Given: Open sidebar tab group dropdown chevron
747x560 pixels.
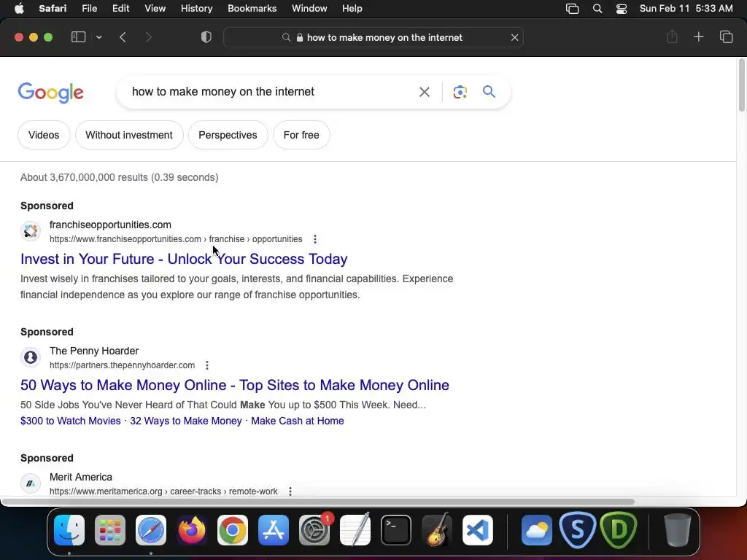Looking at the screenshot, I should [x=98, y=37].
